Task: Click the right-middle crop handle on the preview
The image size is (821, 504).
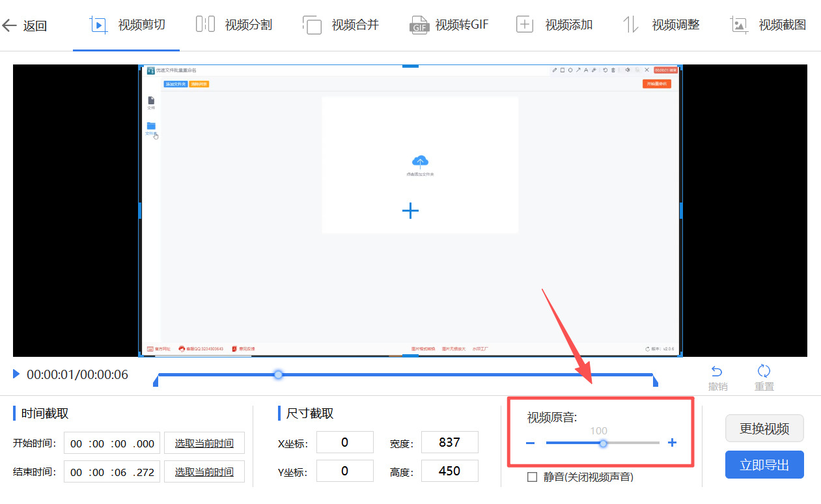Action: [x=681, y=210]
